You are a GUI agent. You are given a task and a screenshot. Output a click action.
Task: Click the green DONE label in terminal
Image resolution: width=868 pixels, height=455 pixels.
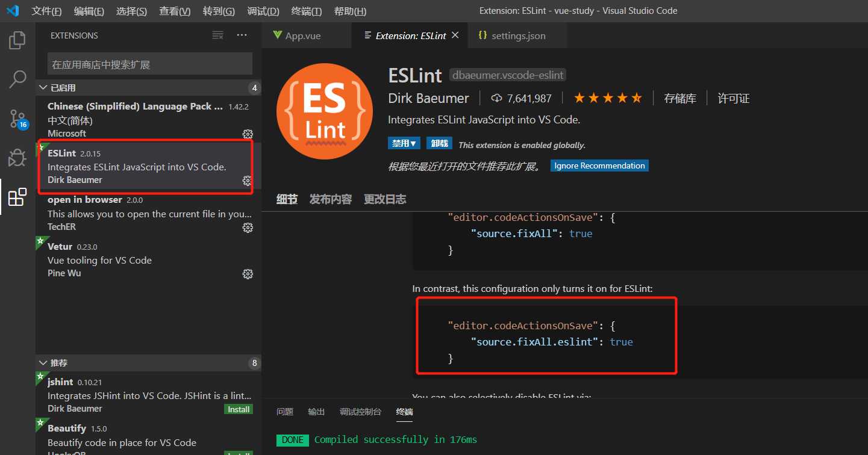[293, 440]
